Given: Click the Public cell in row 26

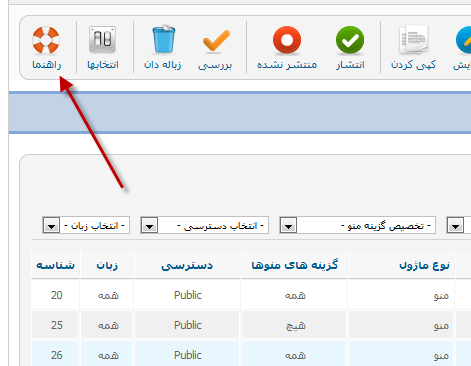Looking at the screenshot, I should click(188, 355).
